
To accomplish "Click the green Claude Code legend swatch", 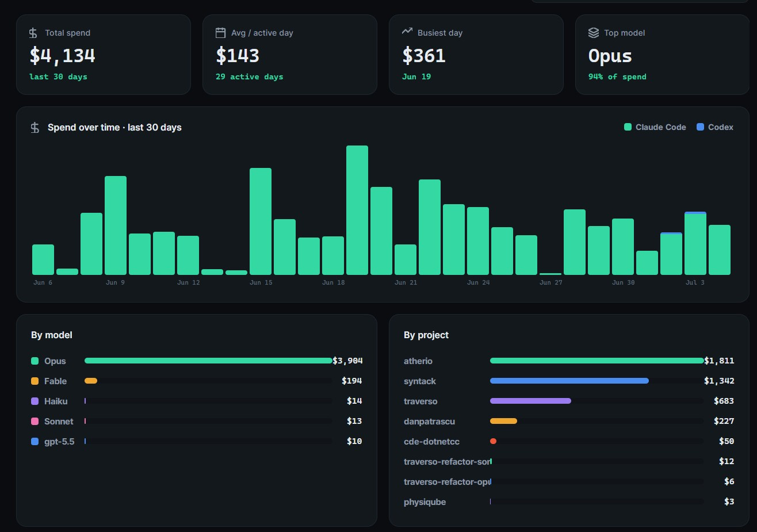I will pyautogui.click(x=628, y=127).
